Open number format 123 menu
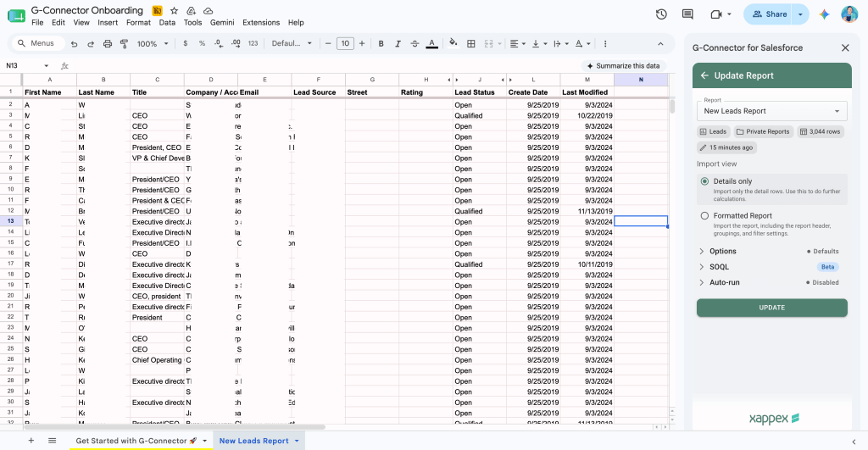The image size is (868, 450). click(253, 44)
